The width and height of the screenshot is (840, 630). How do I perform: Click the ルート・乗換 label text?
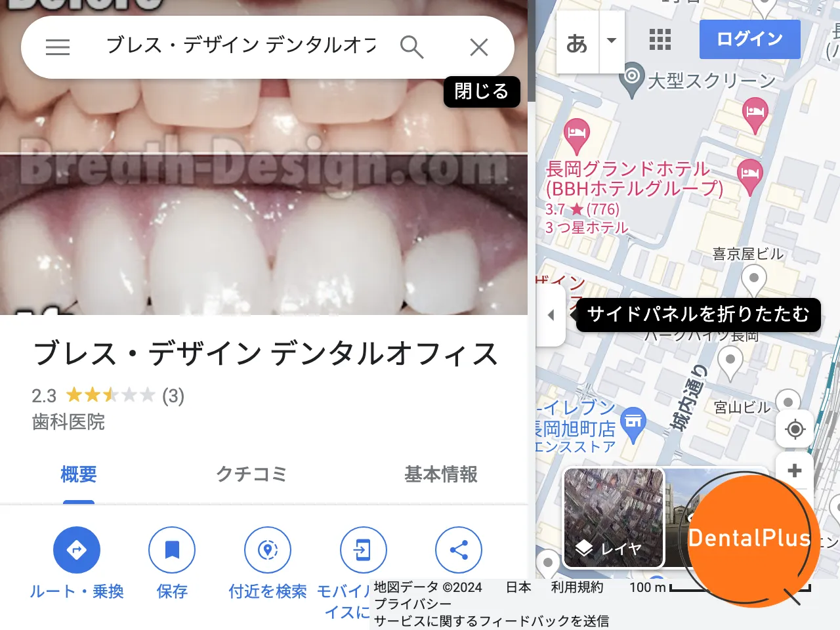(77, 591)
